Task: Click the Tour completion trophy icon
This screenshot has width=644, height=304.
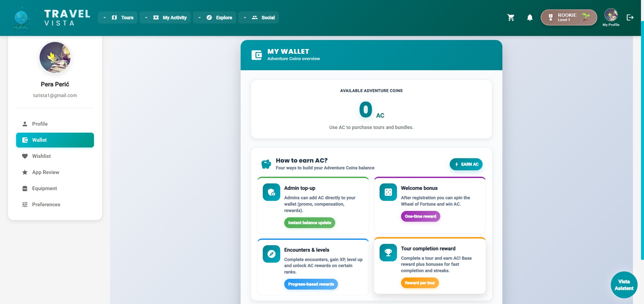Action: [388, 253]
